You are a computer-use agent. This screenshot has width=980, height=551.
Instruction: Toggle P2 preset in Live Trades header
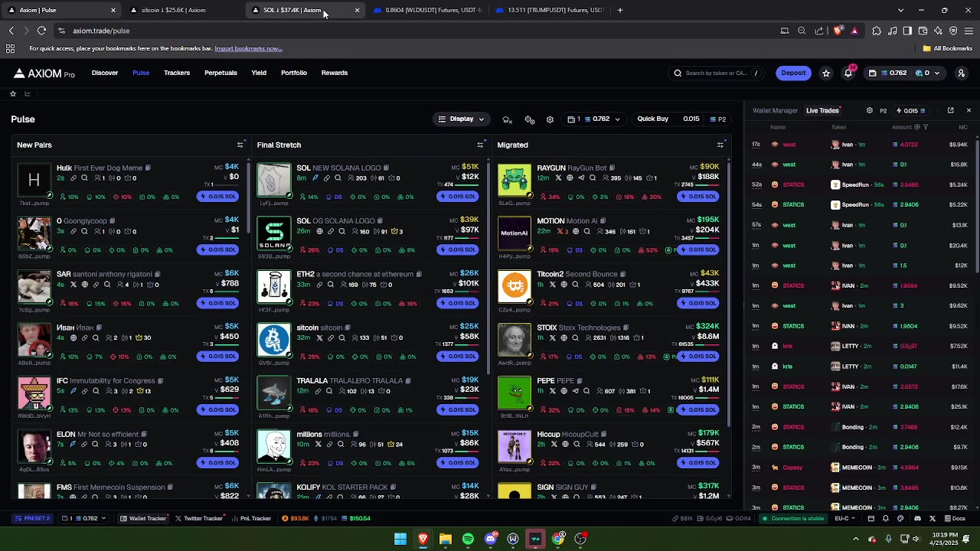883,110
